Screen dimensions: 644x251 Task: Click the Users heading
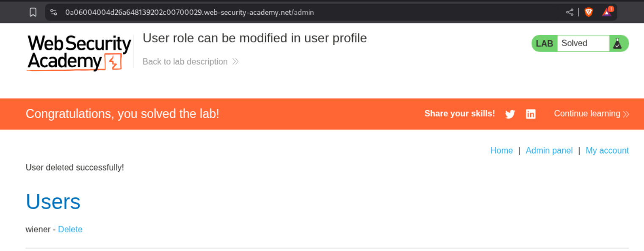(x=53, y=202)
